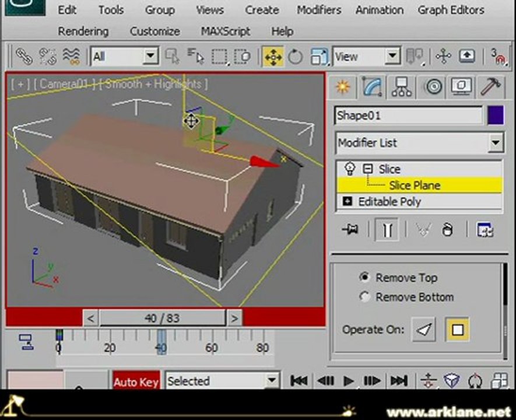Activate the Select and Move tool
The width and height of the screenshot is (516, 420).
273,57
